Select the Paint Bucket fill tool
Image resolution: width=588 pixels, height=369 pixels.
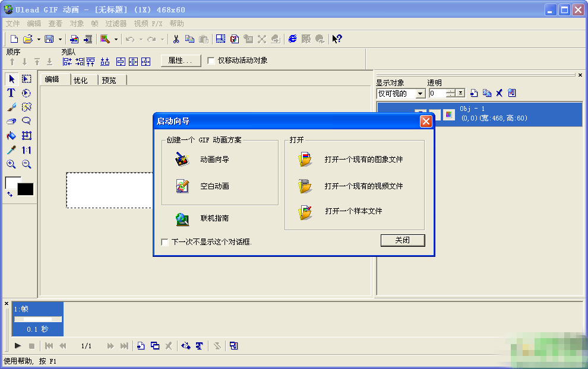(x=11, y=136)
